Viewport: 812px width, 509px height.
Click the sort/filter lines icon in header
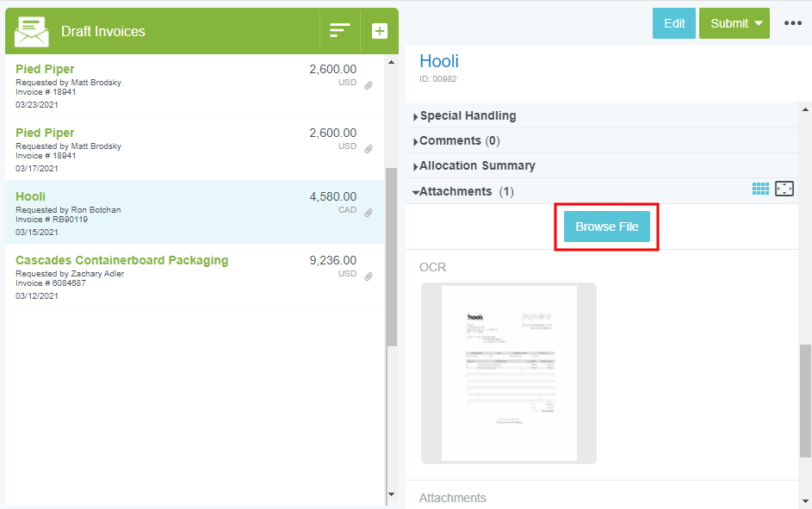tap(340, 31)
